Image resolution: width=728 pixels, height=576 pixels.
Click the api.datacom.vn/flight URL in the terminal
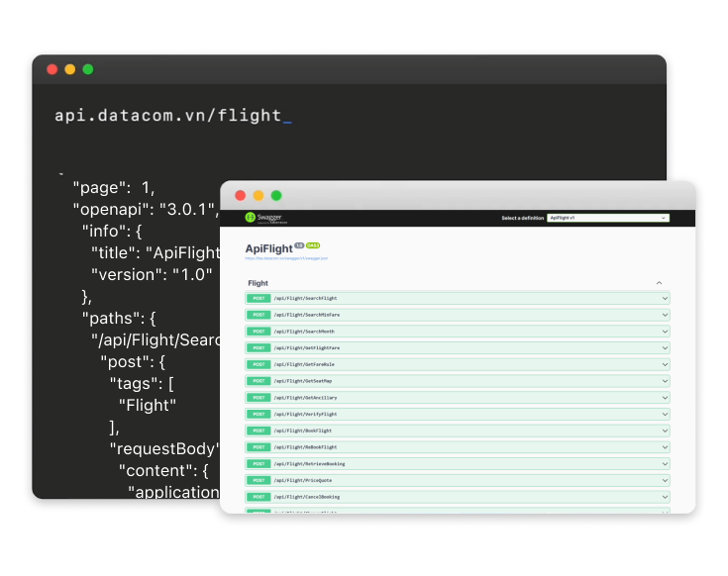coord(168,115)
